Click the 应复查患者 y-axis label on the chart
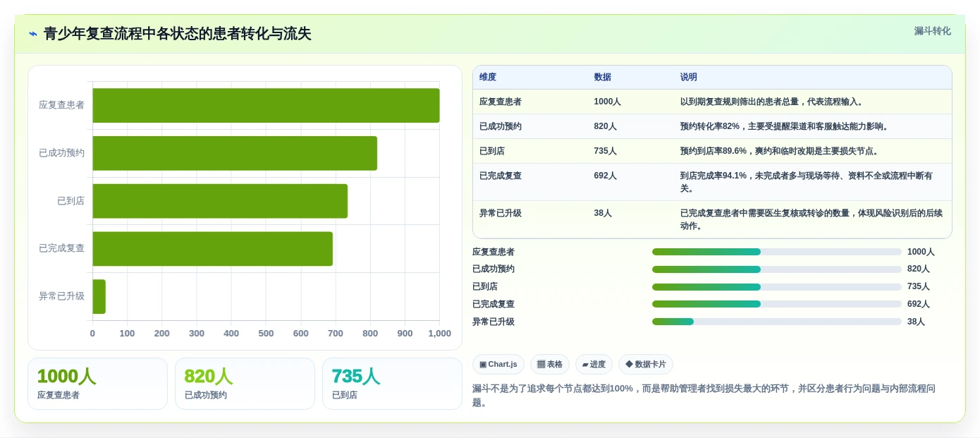Viewport: 980px width, 438px height. (61, 105)
